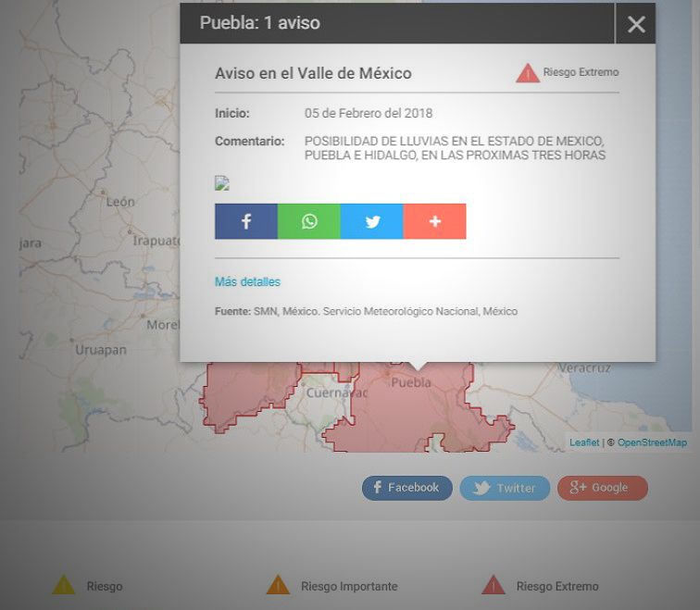Click the broken image placeholder
Screen dimensions: 700x610
click(222, 183)
